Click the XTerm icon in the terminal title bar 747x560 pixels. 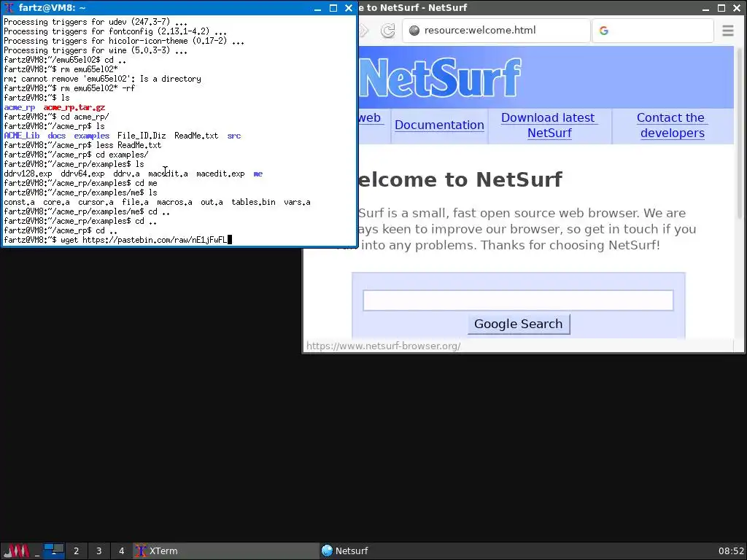(9, 8)
